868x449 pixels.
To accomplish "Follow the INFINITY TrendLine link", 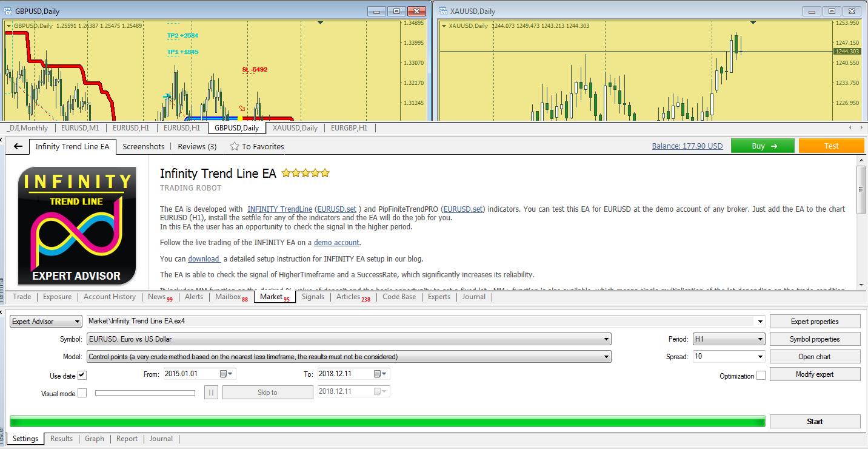I will pyautogui.click(x=279, y=209).
